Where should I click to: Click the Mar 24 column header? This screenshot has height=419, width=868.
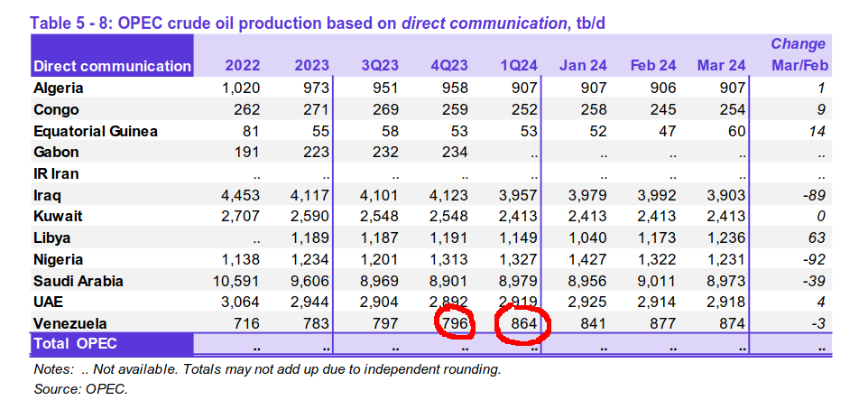pos(721,66)
